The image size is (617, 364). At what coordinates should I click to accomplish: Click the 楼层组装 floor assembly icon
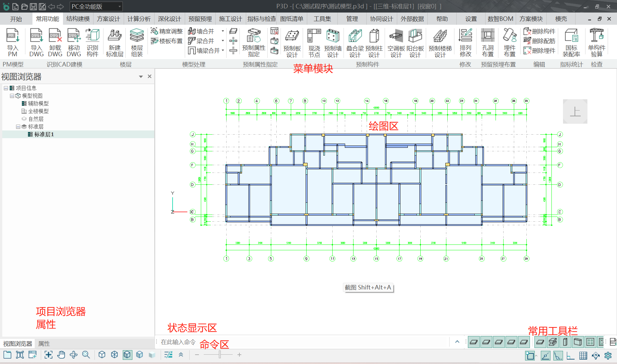pos(137,42)
